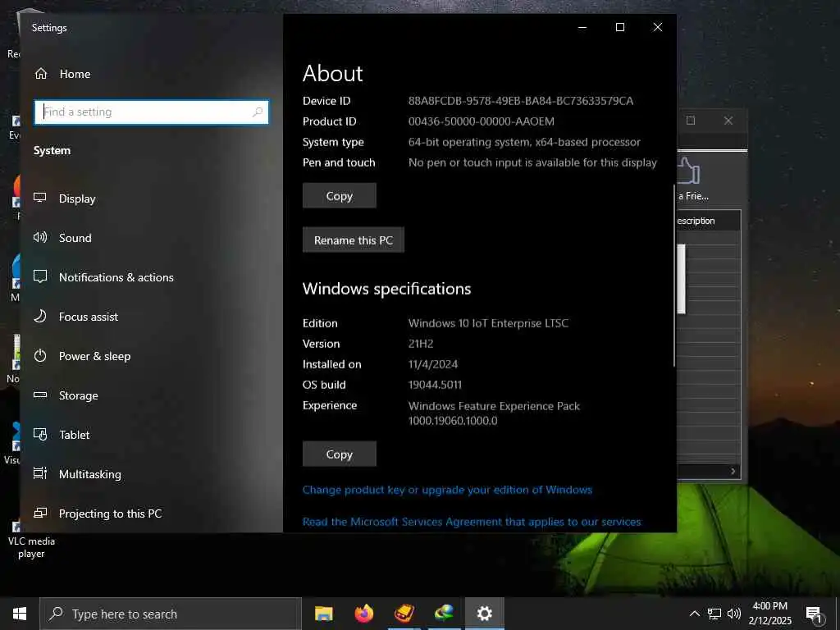Open the globe download manager taskbar icon
The width and height of the screenshot is (840, 630).
(x=444, y=614)
